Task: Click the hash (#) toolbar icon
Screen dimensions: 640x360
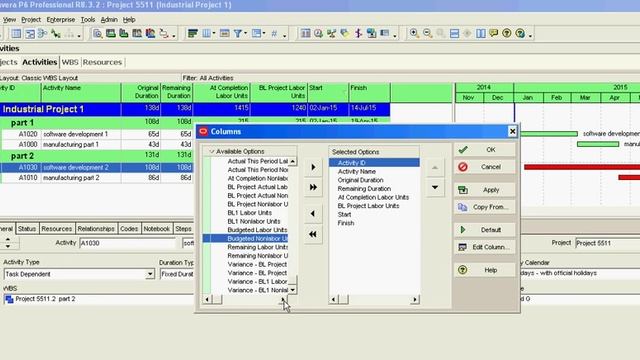Action: point(274,33)
